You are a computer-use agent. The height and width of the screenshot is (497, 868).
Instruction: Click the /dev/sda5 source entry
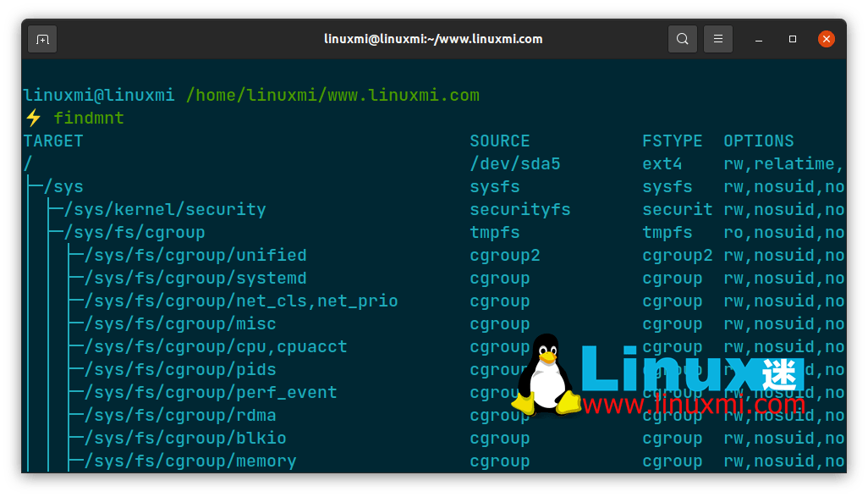point(515,163)
